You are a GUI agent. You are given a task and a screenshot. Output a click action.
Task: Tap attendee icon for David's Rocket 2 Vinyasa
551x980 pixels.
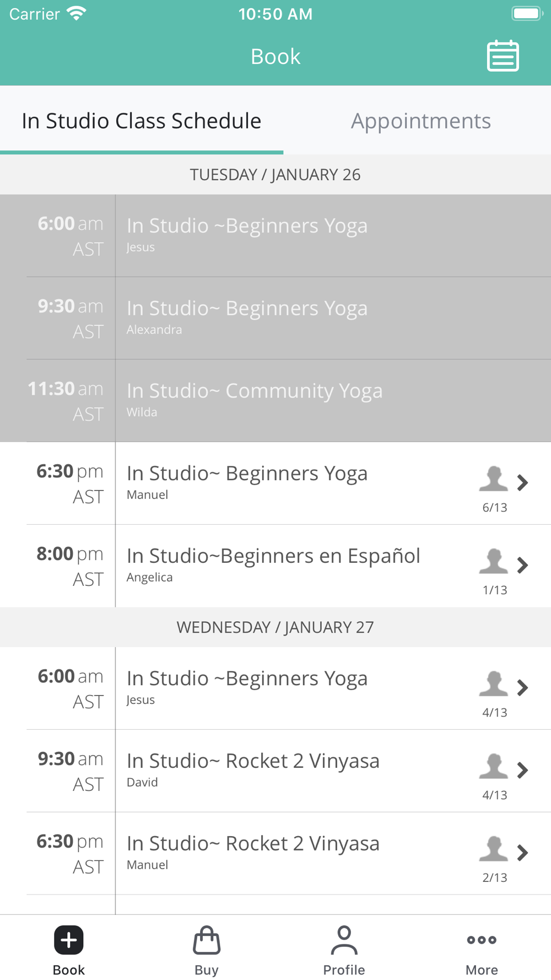point(493,766)
